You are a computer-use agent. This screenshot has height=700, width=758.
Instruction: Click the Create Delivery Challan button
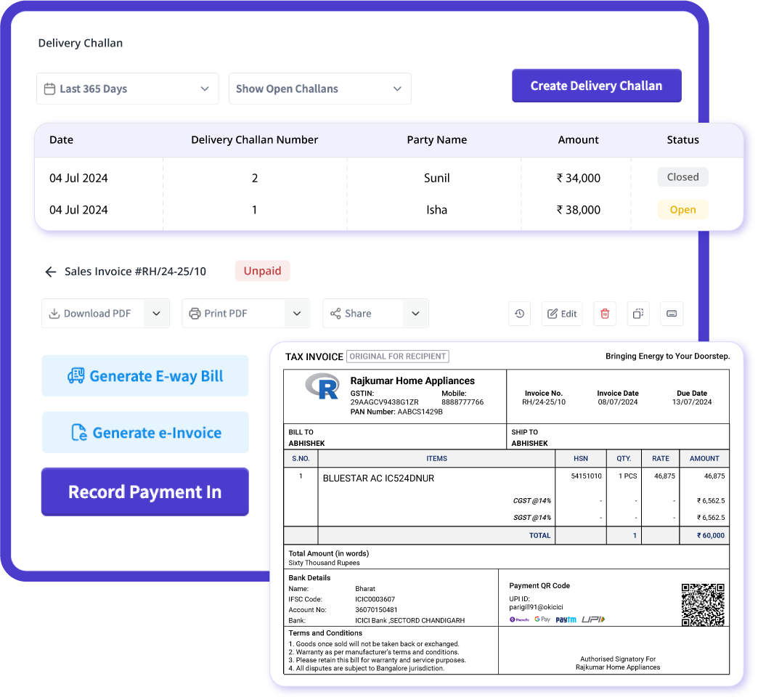[x=596, y=85]
